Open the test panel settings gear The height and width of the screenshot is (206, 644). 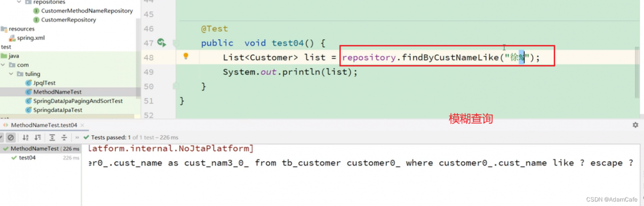coord(635,125)
